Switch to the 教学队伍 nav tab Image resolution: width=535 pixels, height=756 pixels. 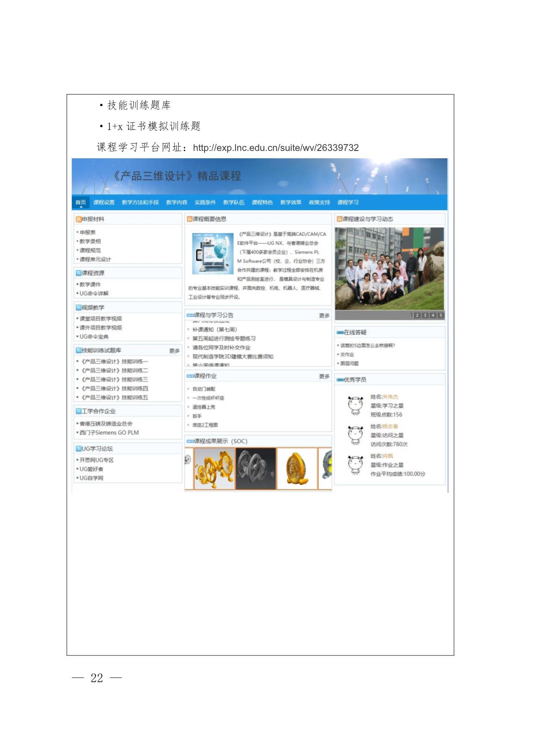click(x=233, y=202)
